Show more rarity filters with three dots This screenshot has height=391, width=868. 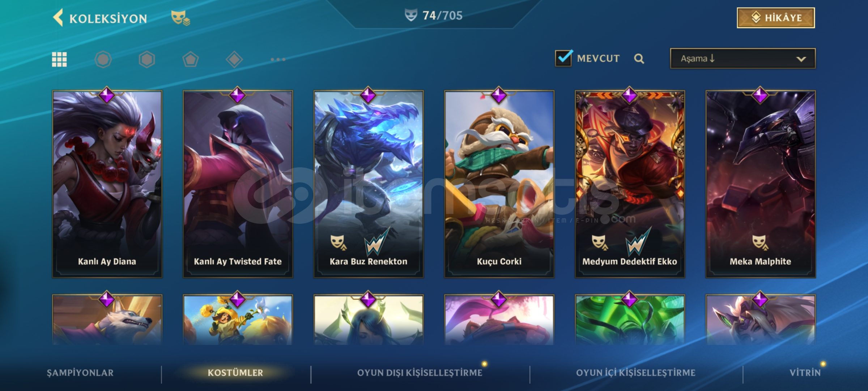click(278, 59)
